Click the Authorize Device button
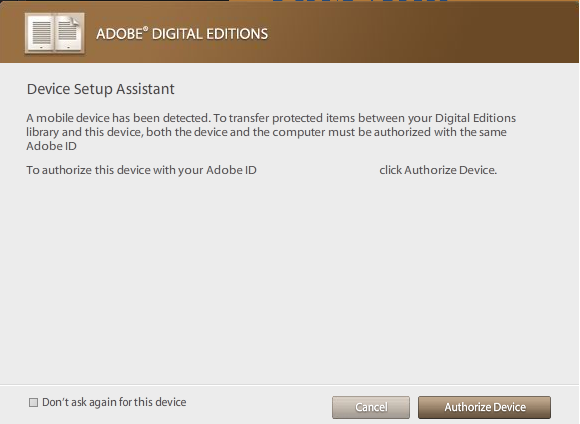Image resolution: width=580 pixels, height=424 pixels. (484, 407)
